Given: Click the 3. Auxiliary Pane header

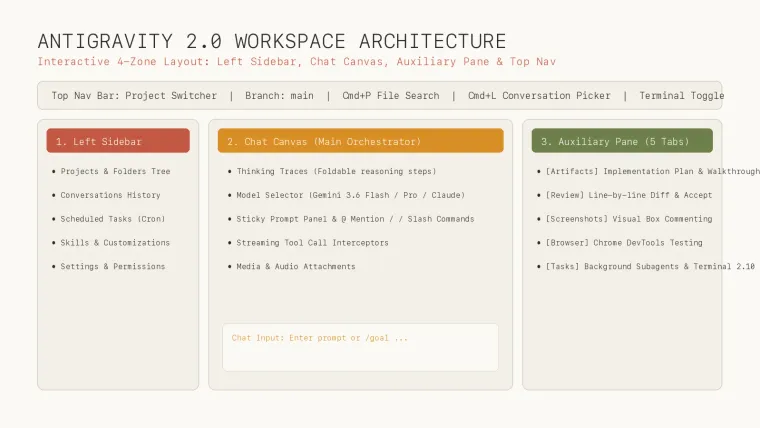Looking at the screenshot, I should click(x=622, y=141).
